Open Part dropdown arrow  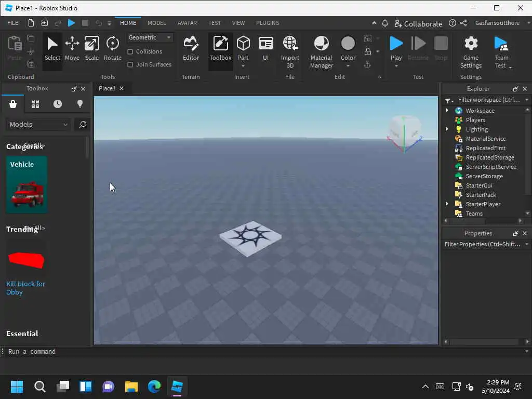243,66
